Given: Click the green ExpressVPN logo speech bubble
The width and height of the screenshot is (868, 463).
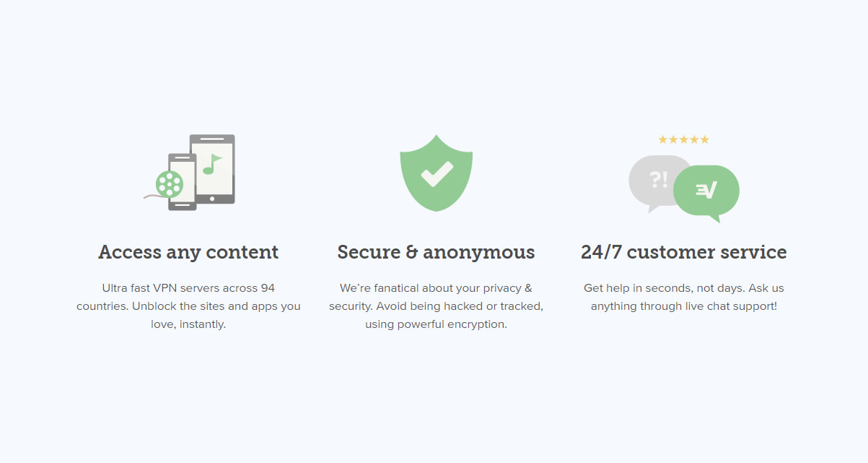Looking at the screenshot, I should pos(706,193).
